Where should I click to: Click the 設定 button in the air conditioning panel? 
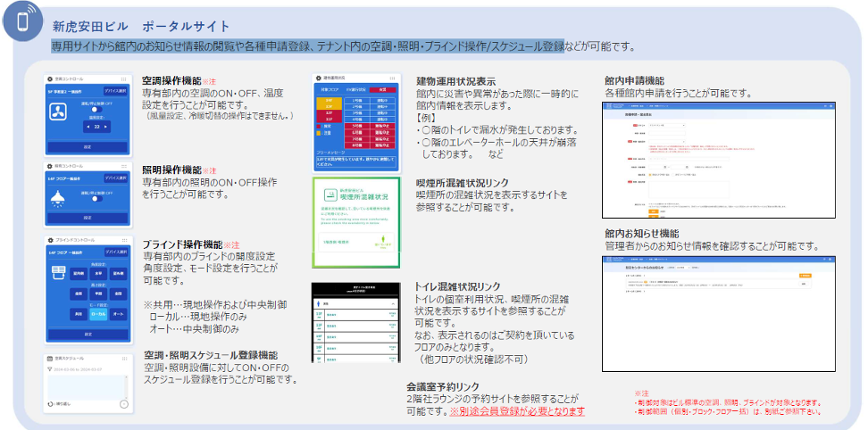(x=88, y=147)
